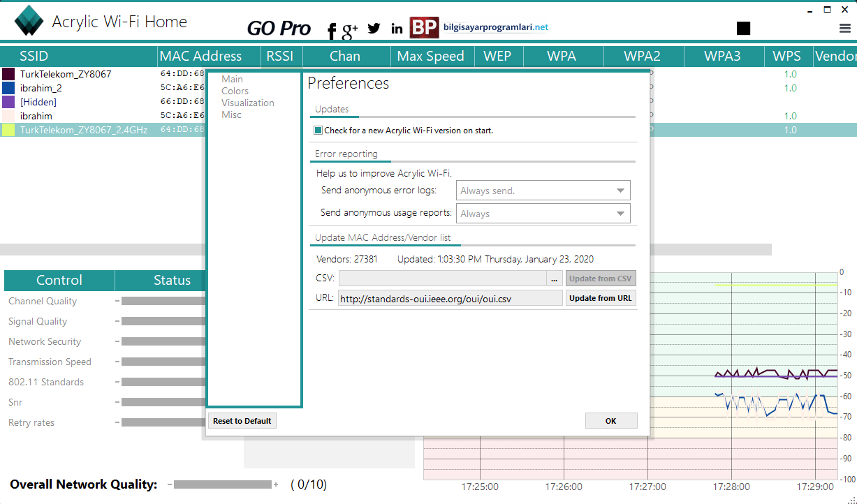Viewport: 857px width, 504px height.
Task: Click the OUI URL input field
Action: [x=451, y=298]
